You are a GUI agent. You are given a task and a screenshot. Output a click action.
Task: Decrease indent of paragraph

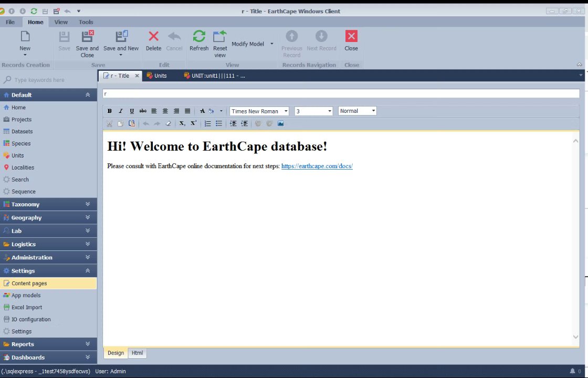click(245, 123)
